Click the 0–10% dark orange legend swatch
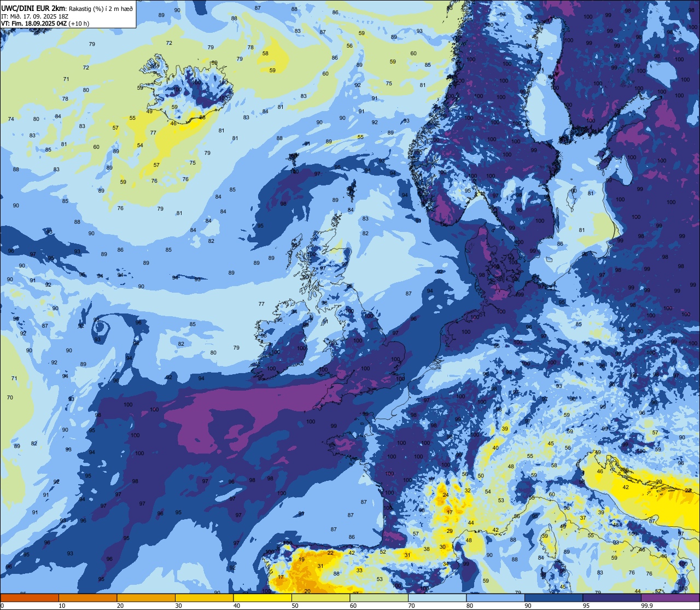Screen dimensions: 700x610 click(30, 597)
